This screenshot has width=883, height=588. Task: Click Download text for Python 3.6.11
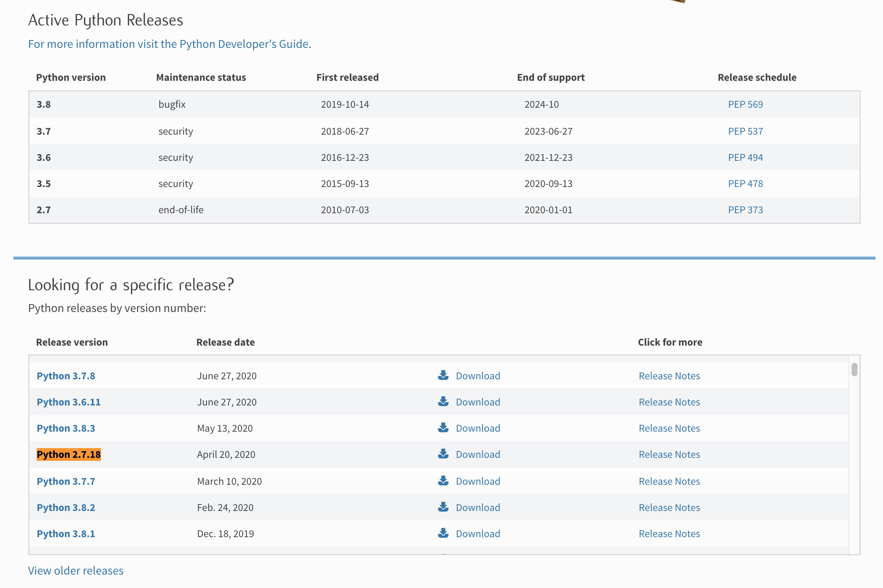tap(477, 402)
